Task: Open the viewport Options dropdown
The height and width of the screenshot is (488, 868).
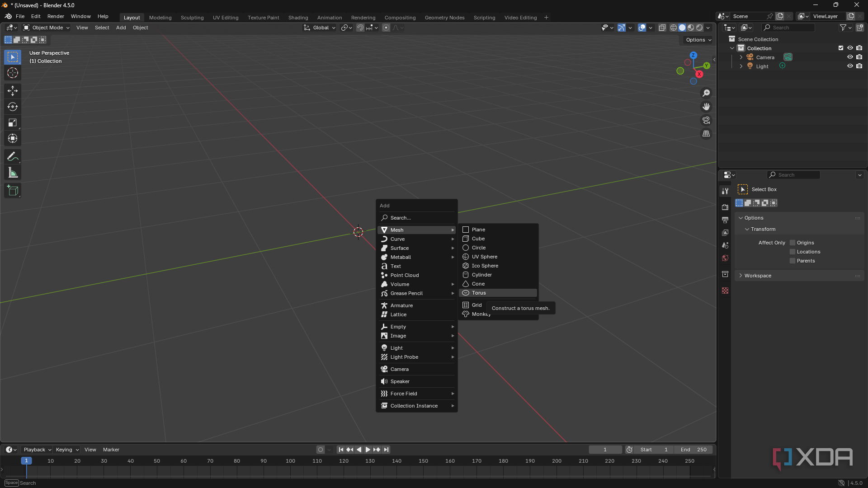Action: click(x=698, y=40)
